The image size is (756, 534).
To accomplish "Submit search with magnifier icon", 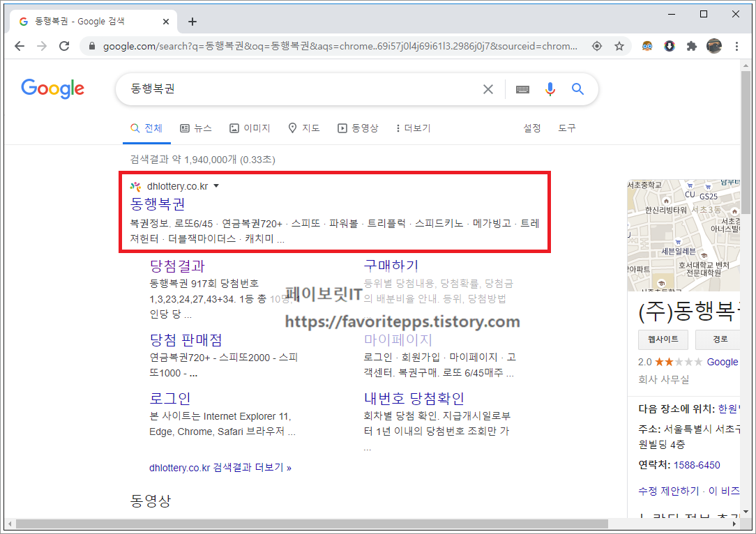I will [x=577, y=89].
